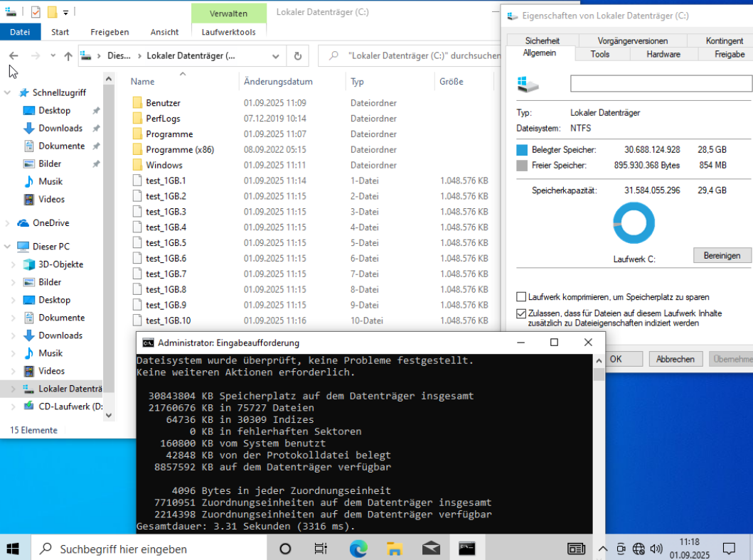The height and width of the screenshot is (560, 753).
Task: Refresh the Explorer folder view
Action: click(297, 56)
